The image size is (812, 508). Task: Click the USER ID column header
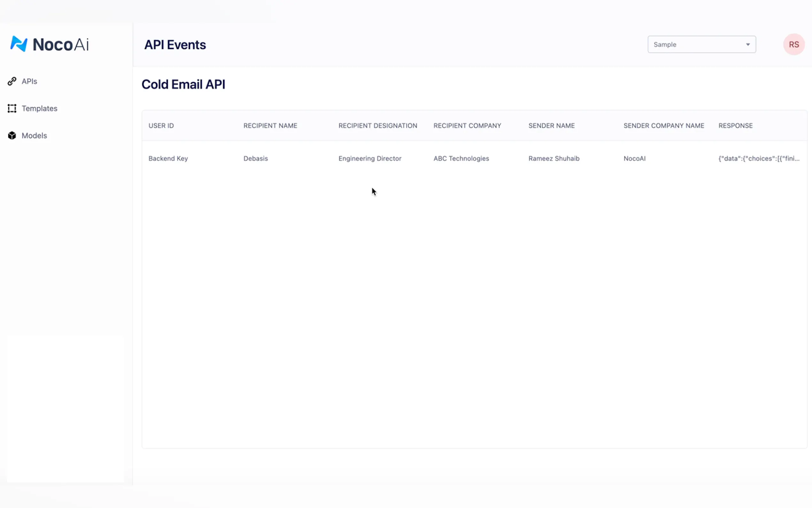(161, 126)
